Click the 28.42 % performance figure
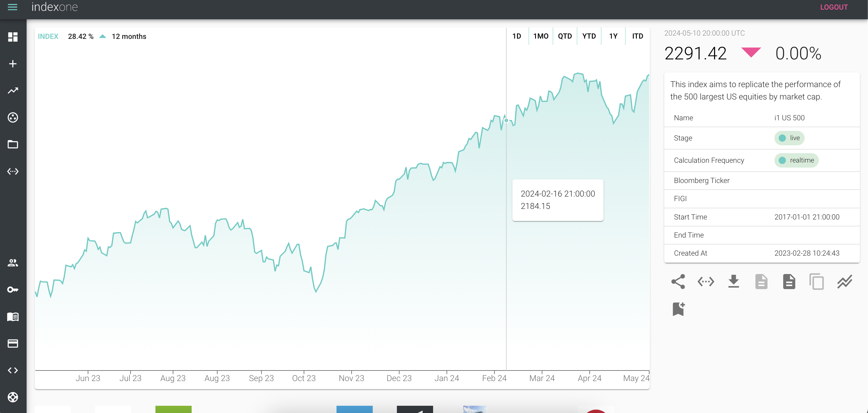The image size is (868, 413). click(x=81, y=36)
